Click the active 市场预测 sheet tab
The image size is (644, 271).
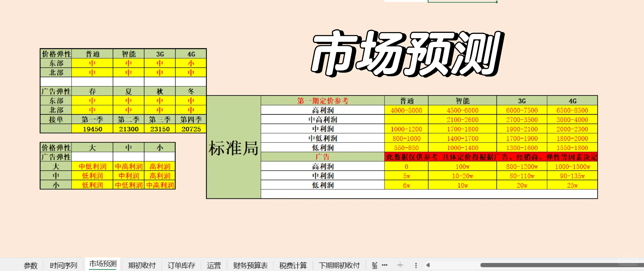[102, 264]
